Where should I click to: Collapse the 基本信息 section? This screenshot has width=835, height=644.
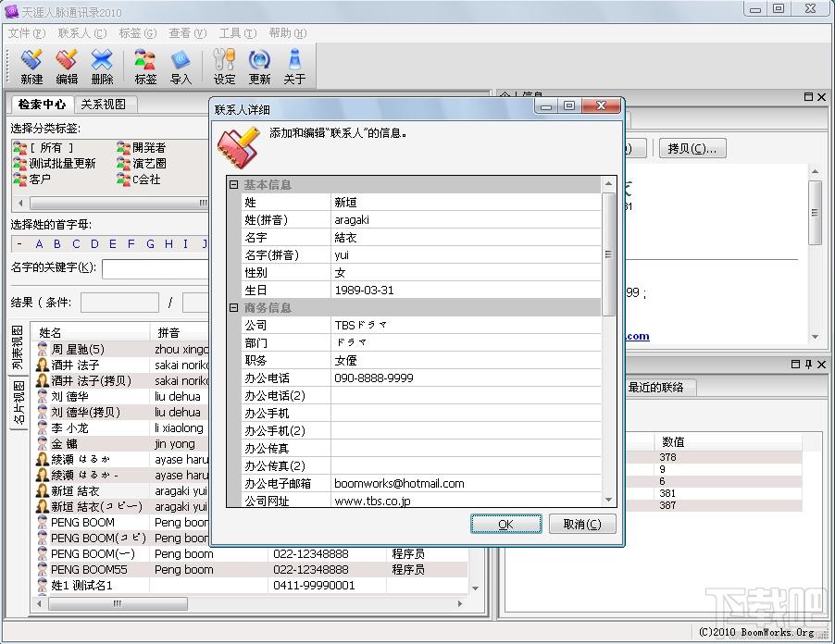click(233, 185)
